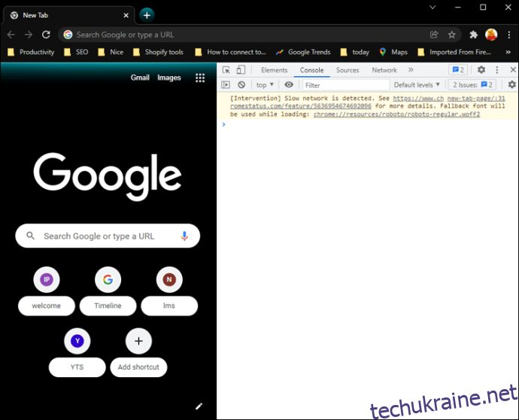Toggle the live expression eye icon
519x420 pixels.
click(x=289, y=85)
